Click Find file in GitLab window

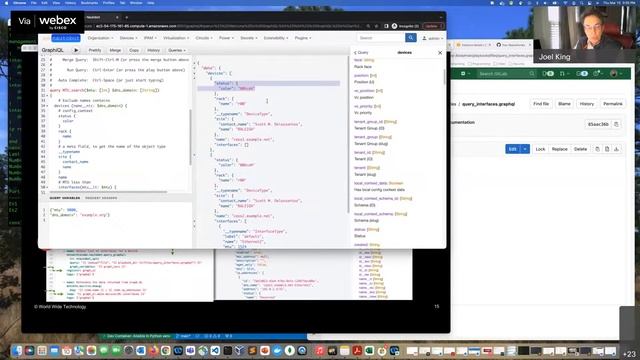[x=541, y=104]
